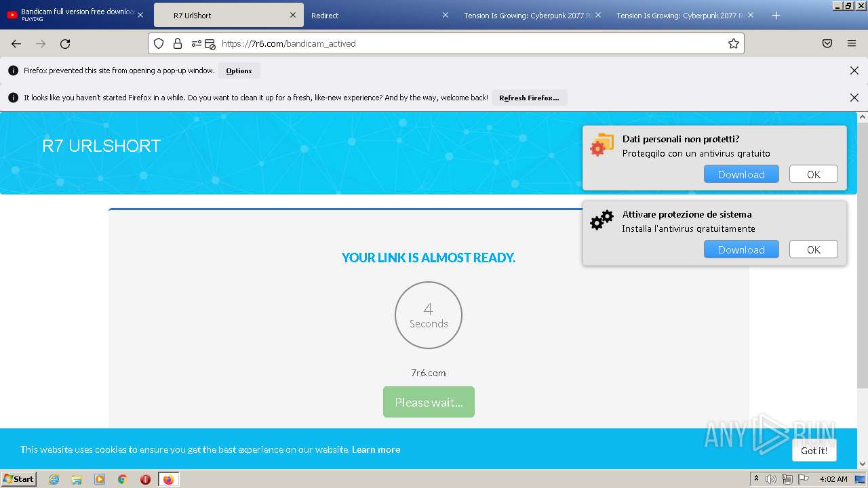Accept cookies with Got it button
The image size is (868, 488).
(x=814, y=450)
